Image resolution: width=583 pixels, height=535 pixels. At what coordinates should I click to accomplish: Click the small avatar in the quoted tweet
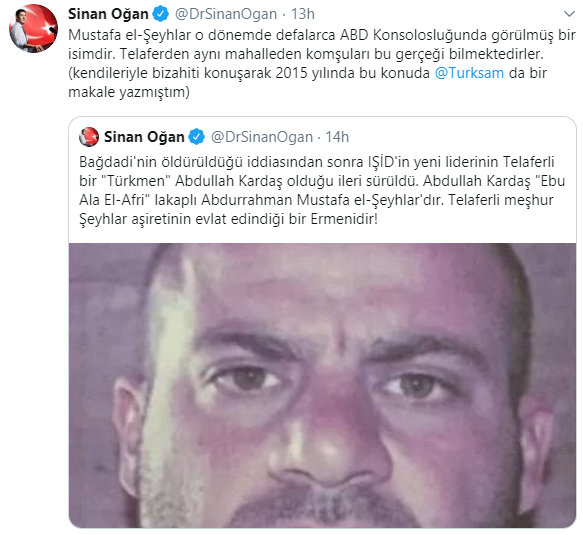point(89,137)
